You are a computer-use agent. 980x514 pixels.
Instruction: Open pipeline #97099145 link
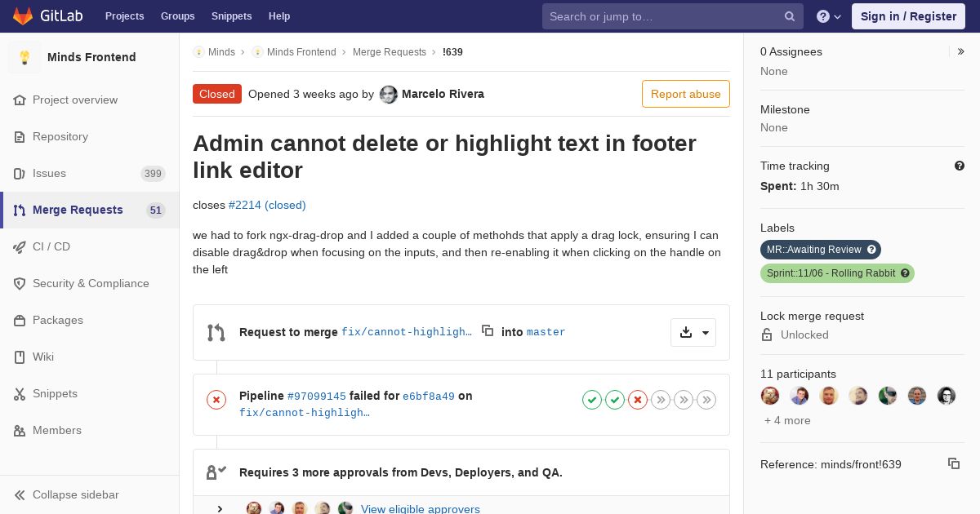(317, 396)
